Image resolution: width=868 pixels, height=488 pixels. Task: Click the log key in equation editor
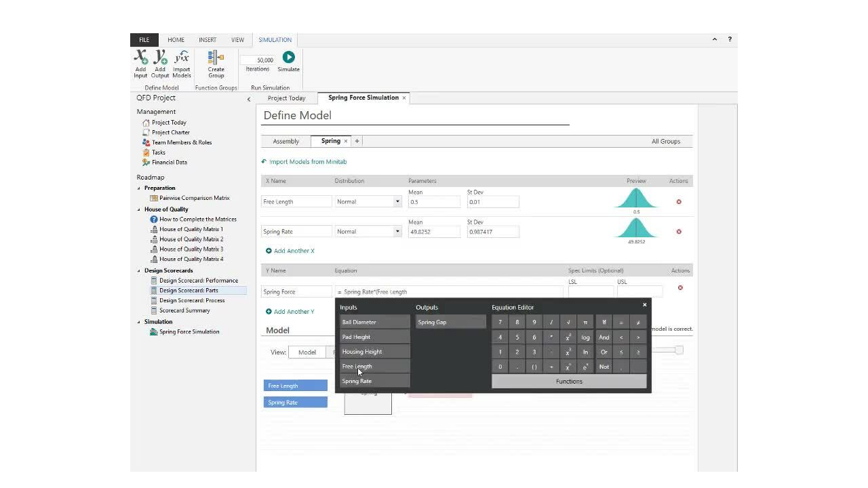coord(585,337)
